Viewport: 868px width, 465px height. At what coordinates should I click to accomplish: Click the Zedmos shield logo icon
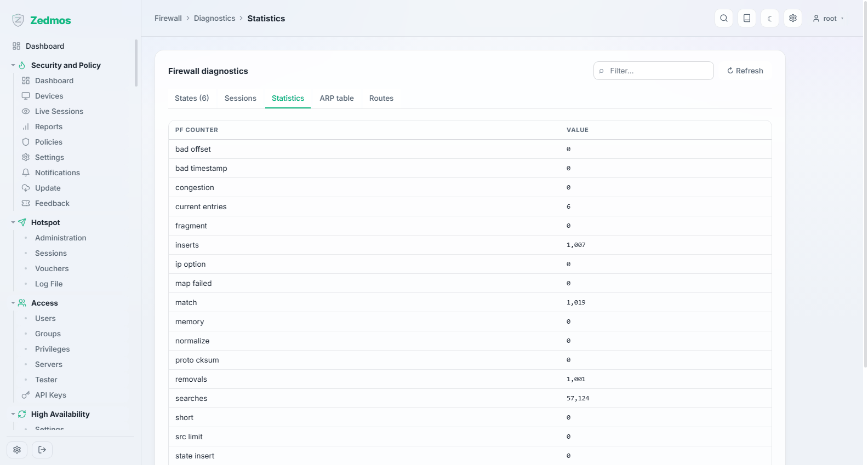point(18,20)
